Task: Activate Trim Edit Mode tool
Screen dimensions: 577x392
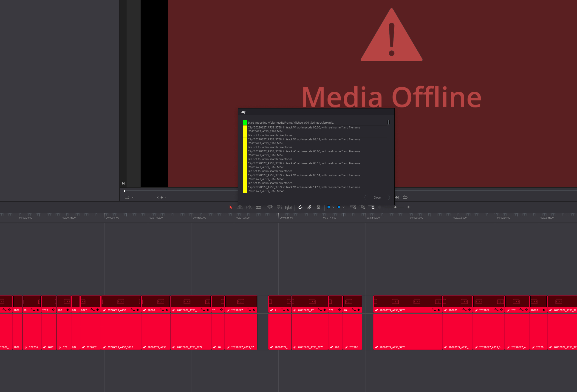Action: [x=240, y=207]
